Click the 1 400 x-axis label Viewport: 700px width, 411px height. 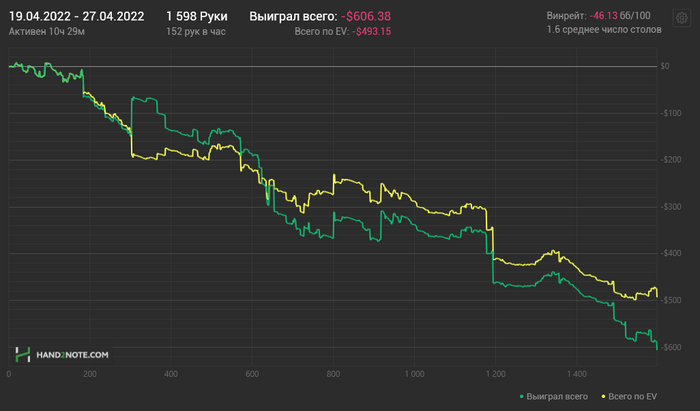[x=577, y=374]
